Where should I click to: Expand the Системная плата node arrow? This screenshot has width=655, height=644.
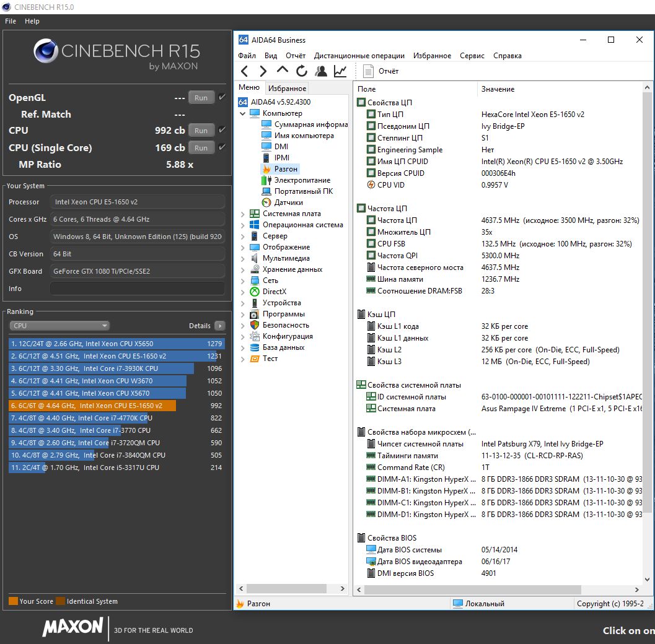click(243, 214)
